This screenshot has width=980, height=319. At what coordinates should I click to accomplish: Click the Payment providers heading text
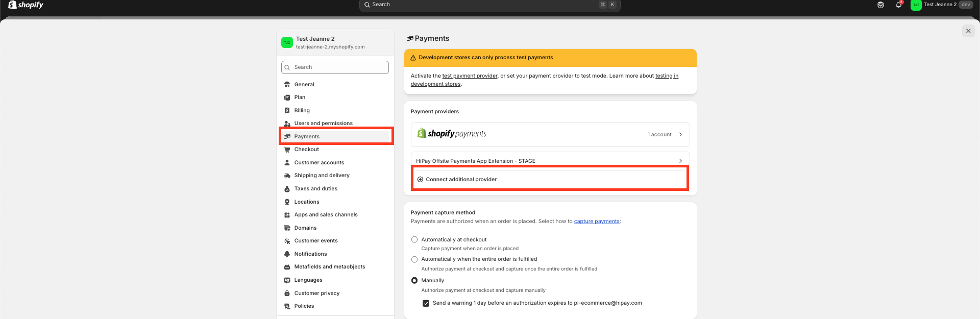[435, 112]
